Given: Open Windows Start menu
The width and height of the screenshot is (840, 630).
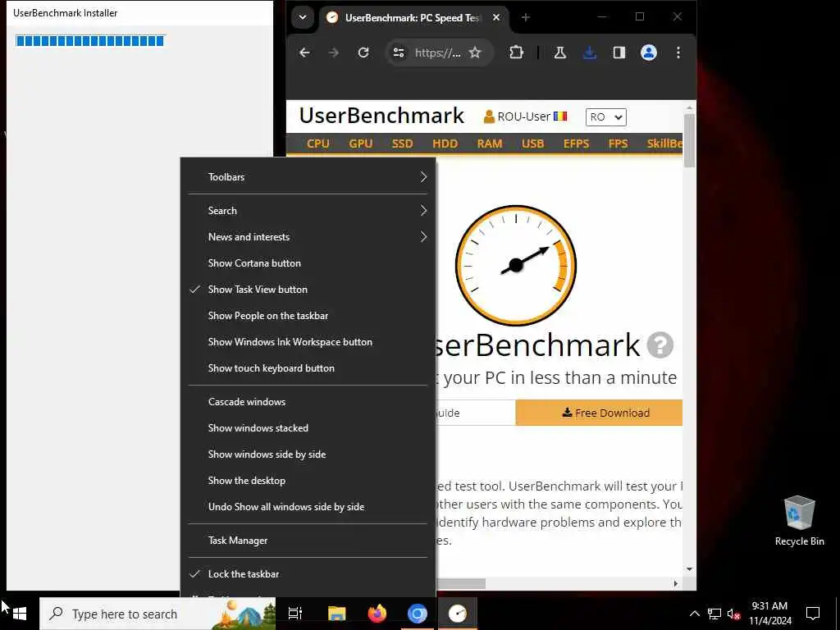Looking at the screenshot, I should click(20, 614).
